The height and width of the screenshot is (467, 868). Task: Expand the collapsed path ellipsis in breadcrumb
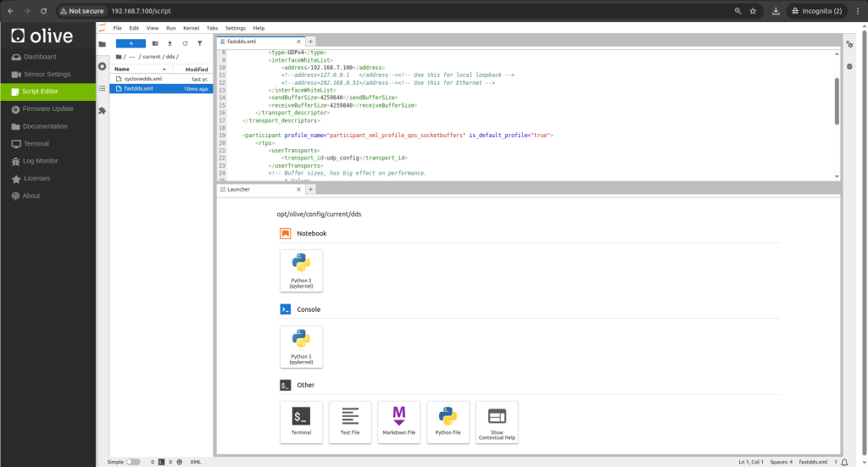tap(132, 56)
